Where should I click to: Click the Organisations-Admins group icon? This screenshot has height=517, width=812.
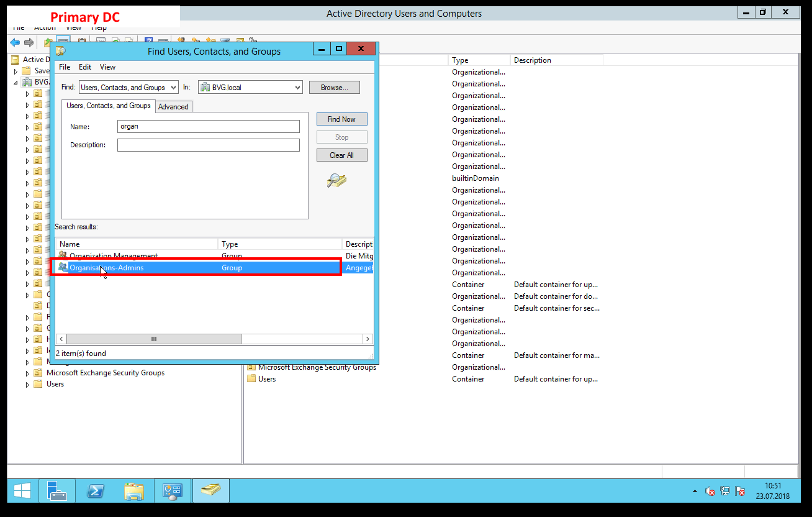click(63, 267)
